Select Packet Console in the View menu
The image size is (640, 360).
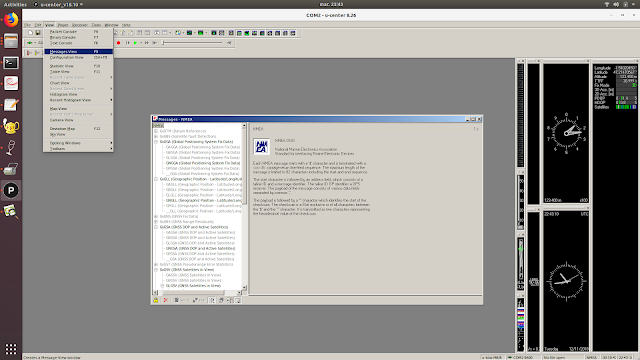pyautogui.click(x=78, y=31)
